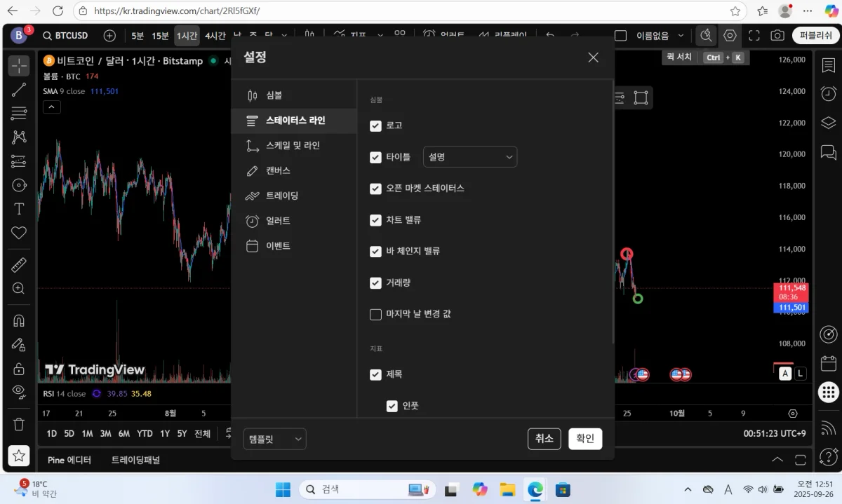Lock all drawings using the padlock icon
This screenshot has width=842, height=504.
pyautogui.click(x=19, y=368)
